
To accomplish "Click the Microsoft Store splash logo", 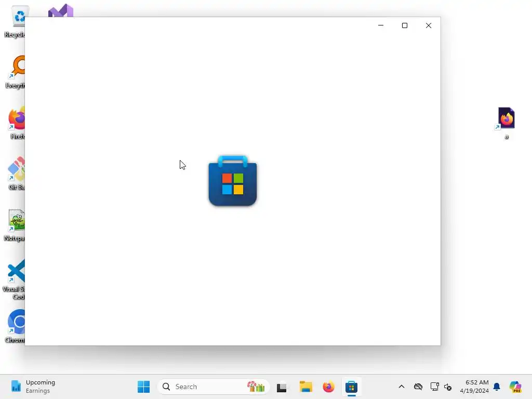I will click(x=233, y=180).
